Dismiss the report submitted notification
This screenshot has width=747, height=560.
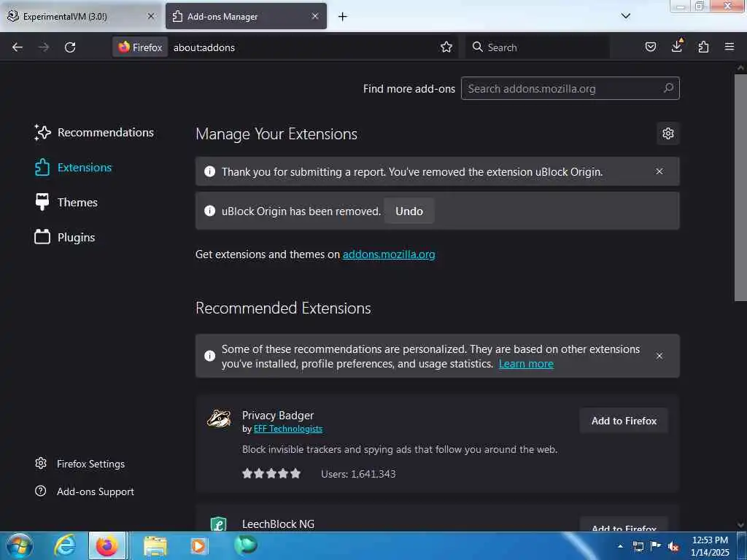(659, 171)
